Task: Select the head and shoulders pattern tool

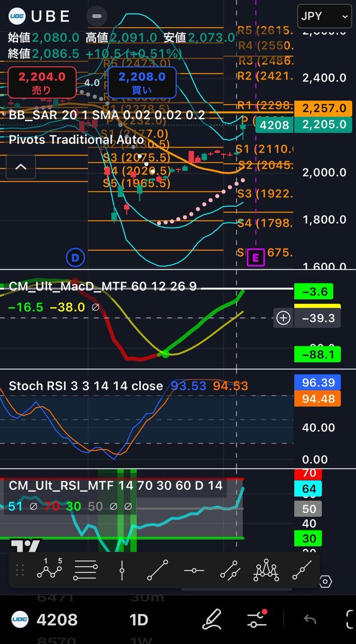Action: click(x=266, y=570)
